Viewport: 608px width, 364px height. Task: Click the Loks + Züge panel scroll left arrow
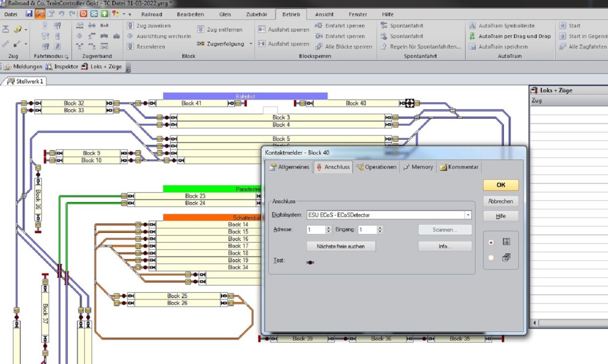[x=535, y=323]
